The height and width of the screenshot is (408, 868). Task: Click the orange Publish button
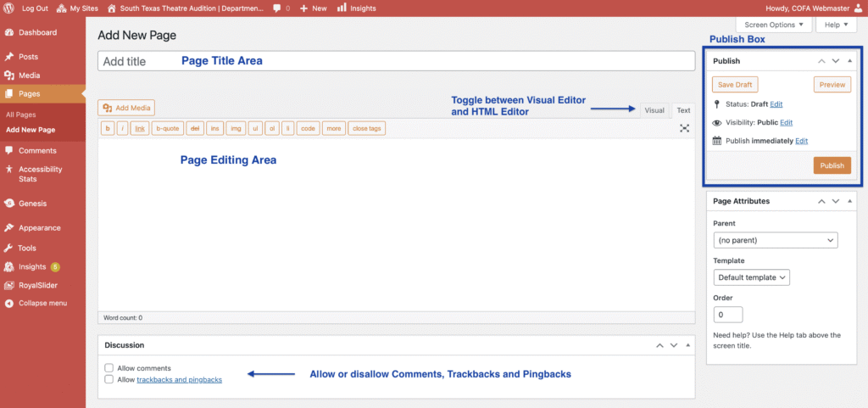832,165
